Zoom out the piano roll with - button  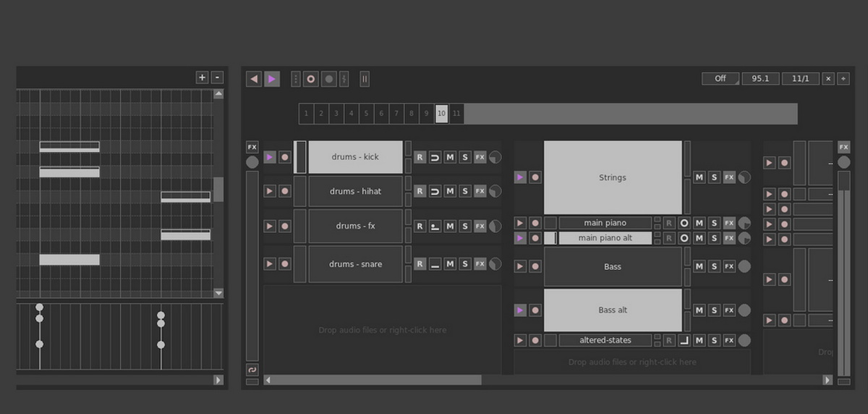tap(218, 77)
